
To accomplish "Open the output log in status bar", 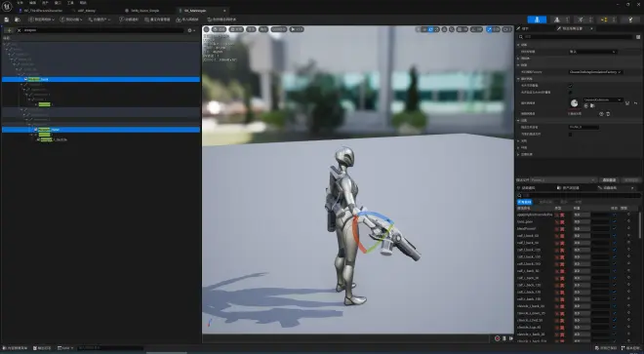I will [42, 348].
